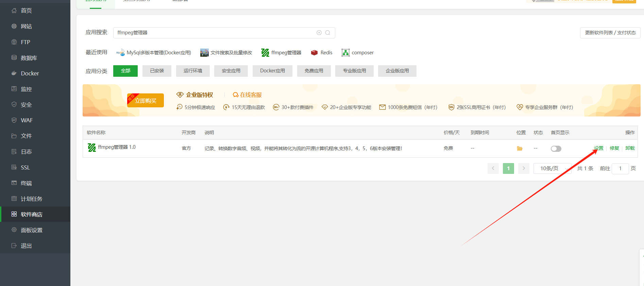Open 面板设置 in the sidebar
This screenshot has width=644, height=286.
click(x=32, y=230)
